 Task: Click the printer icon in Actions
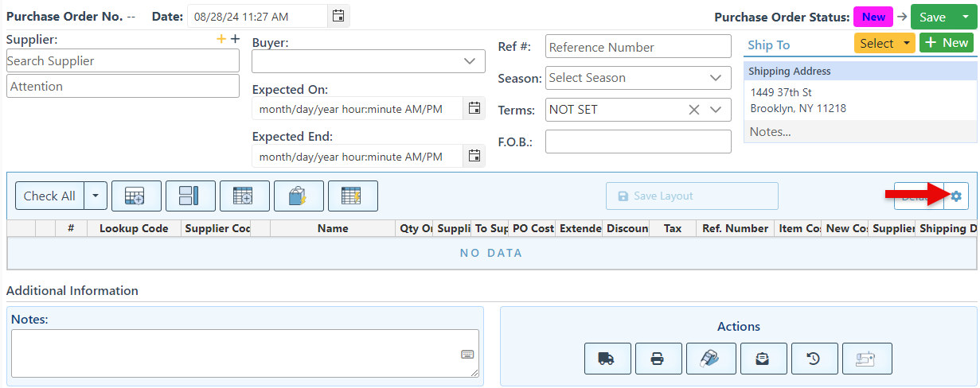click(657, 359)
